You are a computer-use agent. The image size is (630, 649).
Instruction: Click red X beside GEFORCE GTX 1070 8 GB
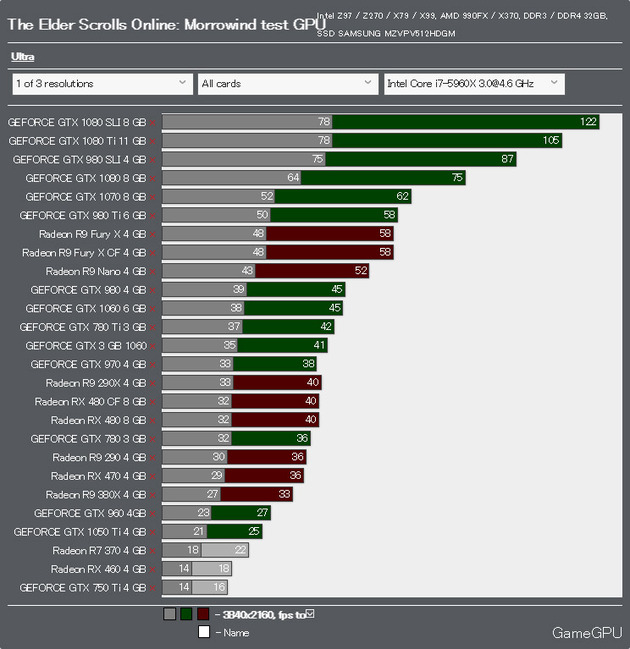point(152,197)
